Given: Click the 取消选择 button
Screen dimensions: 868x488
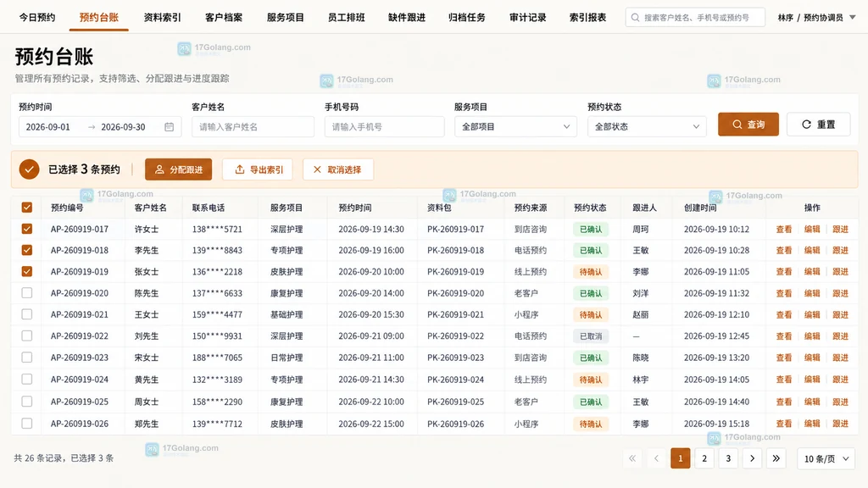Looking at the screenshot, I should 338,169.
